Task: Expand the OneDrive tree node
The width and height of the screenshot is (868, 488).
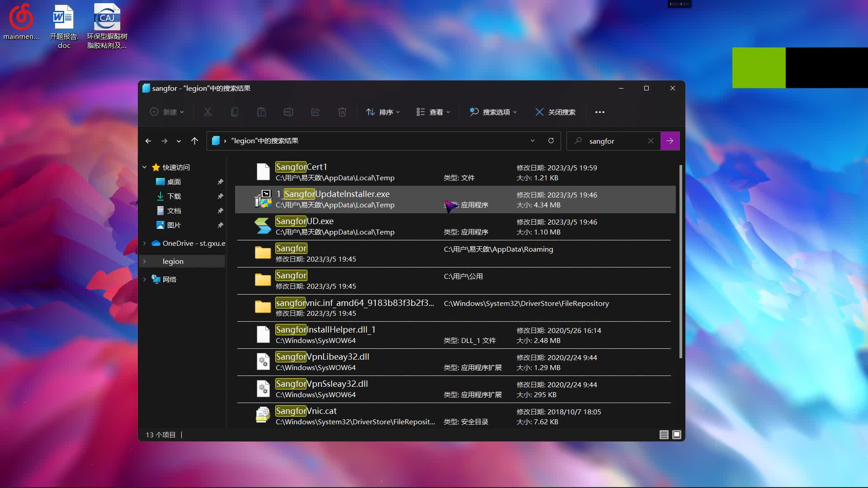Action: pos(145,243)
